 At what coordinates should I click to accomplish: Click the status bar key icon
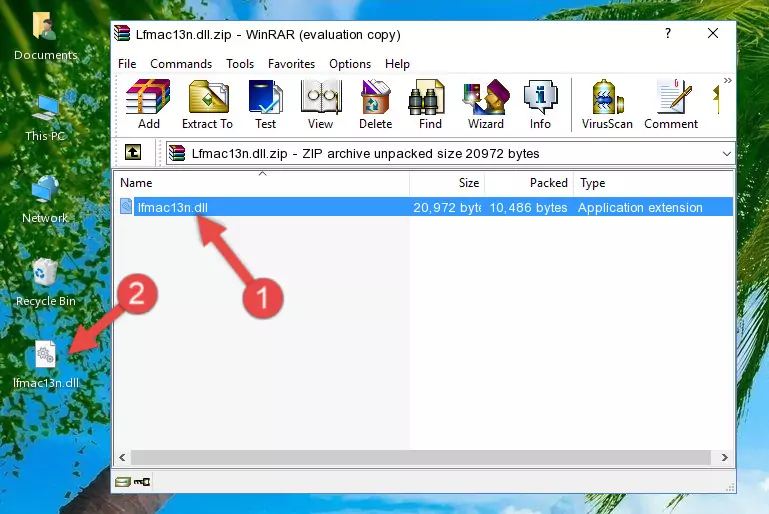pos(142,482)
